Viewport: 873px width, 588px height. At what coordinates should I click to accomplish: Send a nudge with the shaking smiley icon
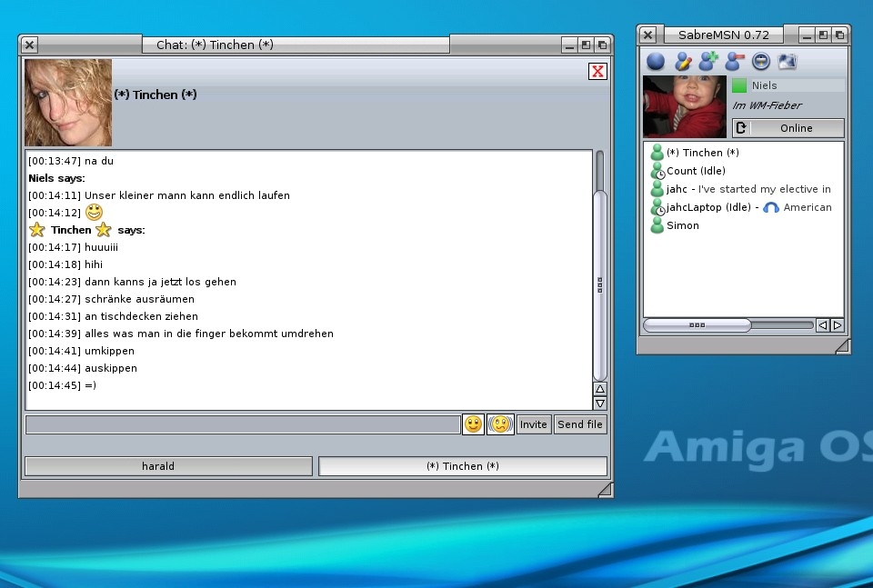pos(500,424)
